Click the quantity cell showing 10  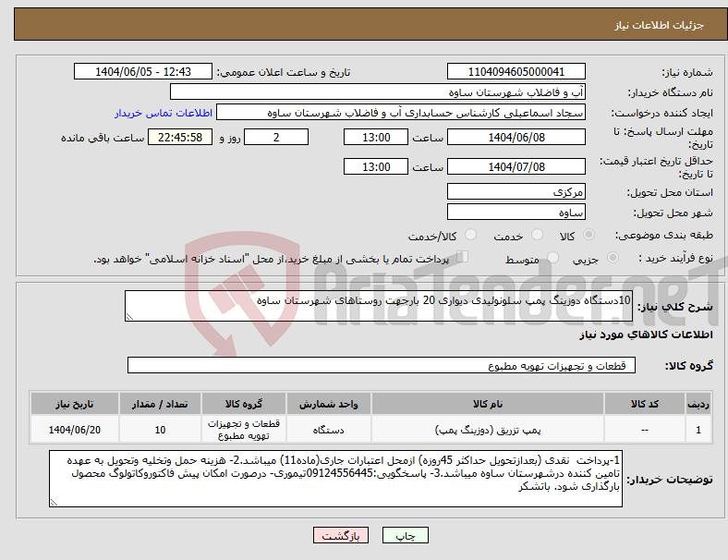(x=160, y=430)
